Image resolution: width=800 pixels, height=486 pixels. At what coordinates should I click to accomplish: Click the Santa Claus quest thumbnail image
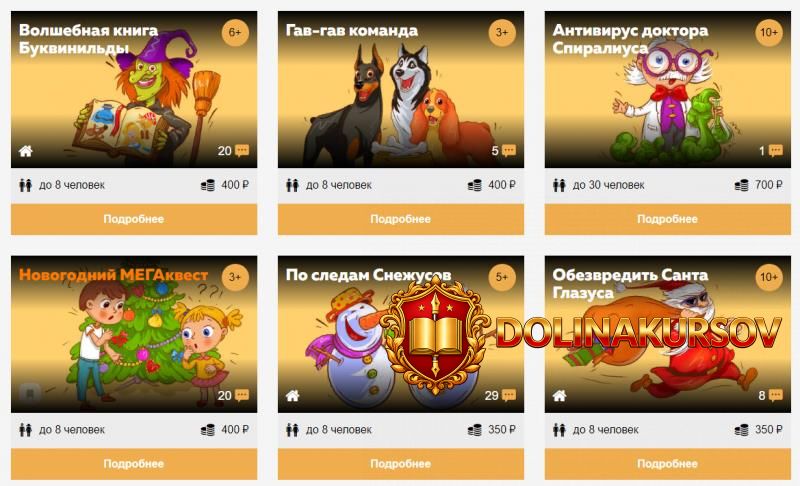pos(667,335)
